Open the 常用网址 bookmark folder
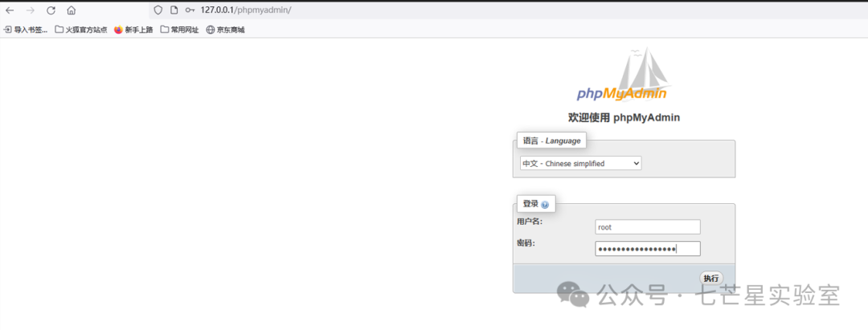Viewport: 868px width, 330px height. 179,30
